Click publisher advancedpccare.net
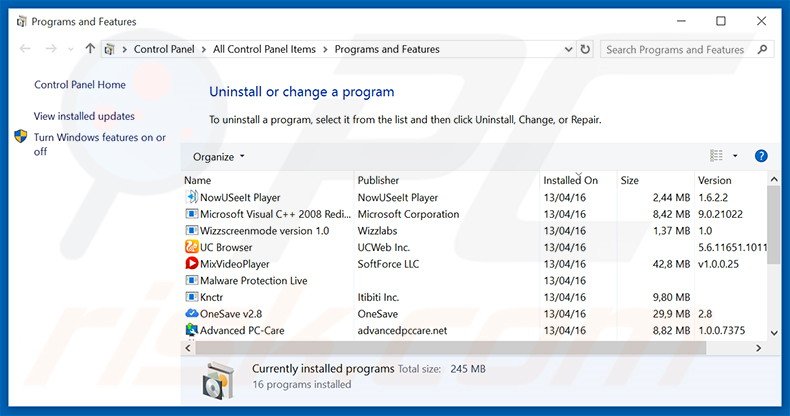 click(x=402, y=330)
